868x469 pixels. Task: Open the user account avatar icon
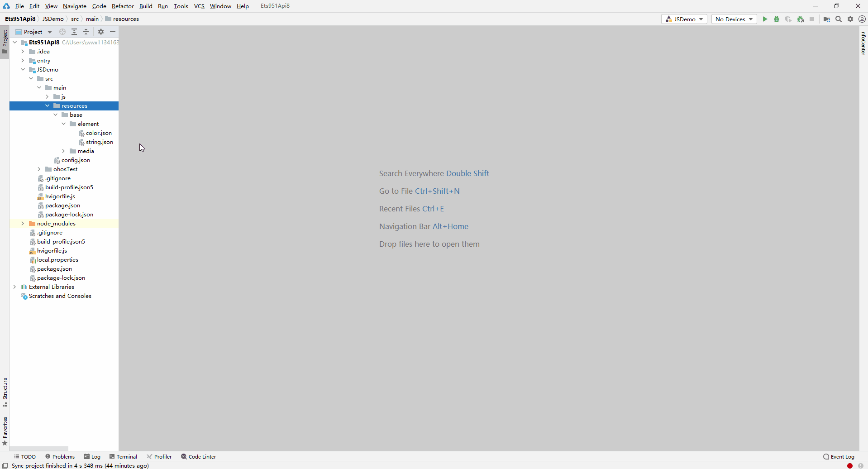pyautogui.click(x=862, y=19)
